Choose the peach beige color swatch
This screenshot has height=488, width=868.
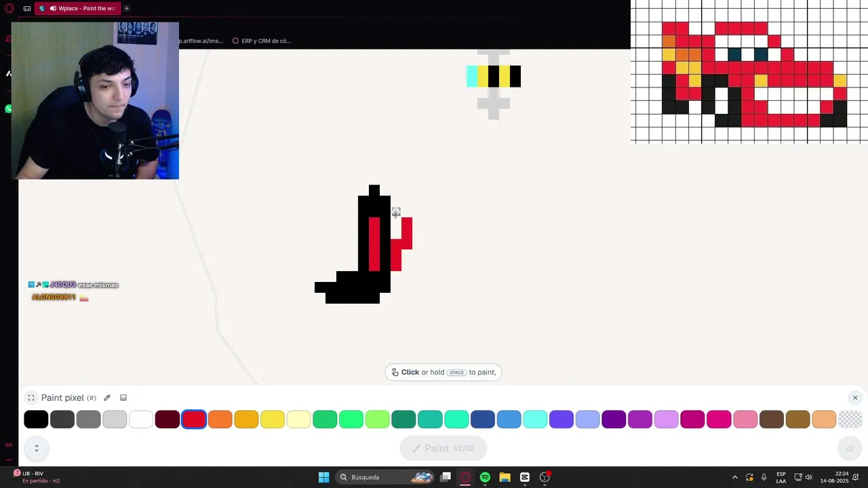point(824,420)
